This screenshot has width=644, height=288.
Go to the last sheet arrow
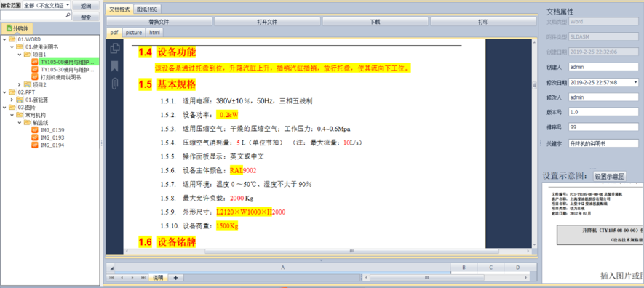pos(143,278)
